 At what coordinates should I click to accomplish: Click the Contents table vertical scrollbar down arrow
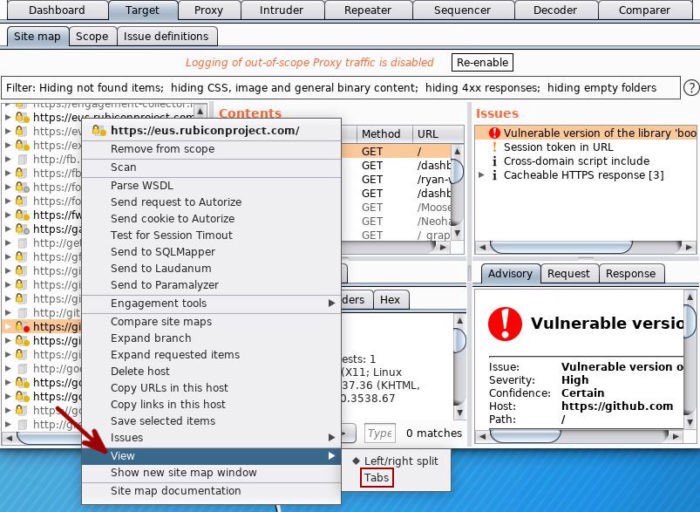457,233
